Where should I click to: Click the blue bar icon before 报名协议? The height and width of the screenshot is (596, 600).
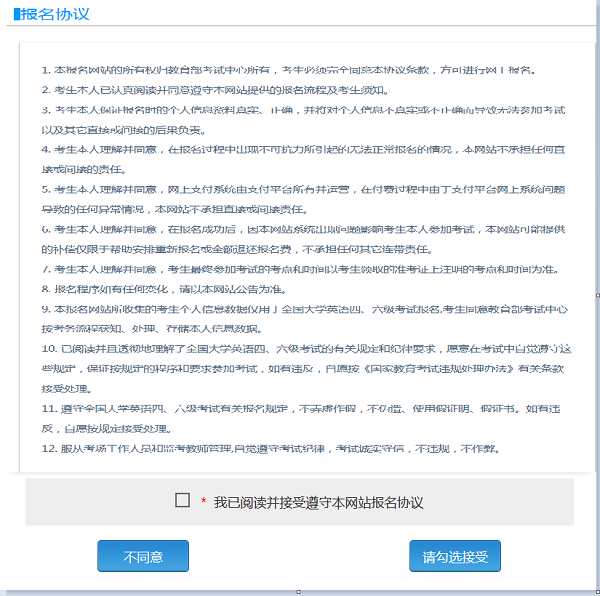15,14
